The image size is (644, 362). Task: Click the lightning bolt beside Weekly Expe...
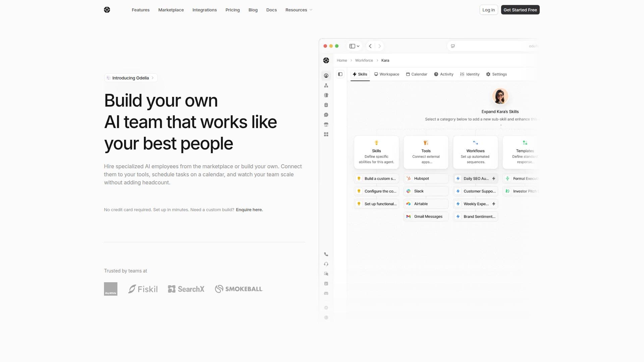[x=494, y=204]
